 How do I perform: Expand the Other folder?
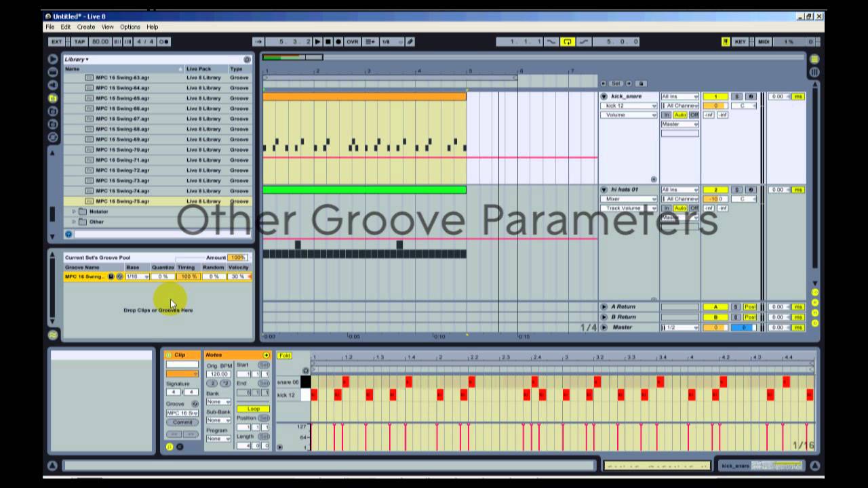(74, 222)
